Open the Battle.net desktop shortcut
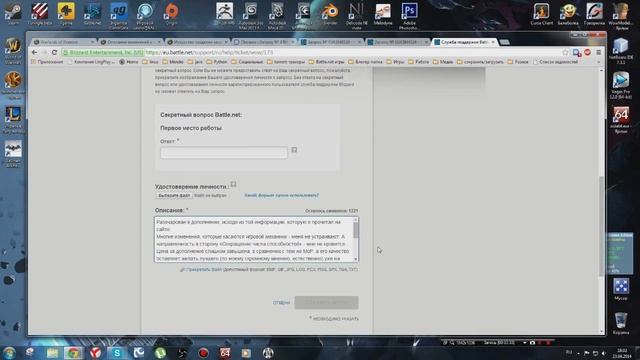Screen dimensions: 640x360 click(92, 14)
